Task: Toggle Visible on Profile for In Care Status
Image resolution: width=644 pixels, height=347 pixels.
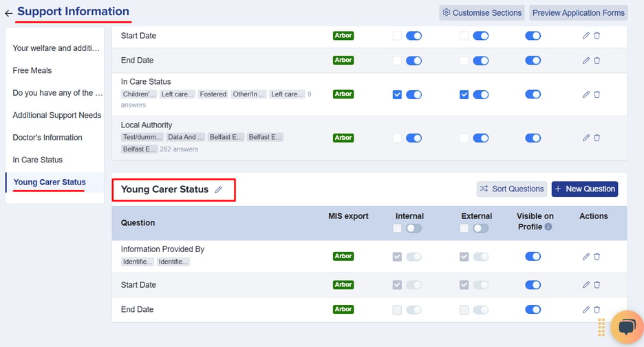Action: click(533, 94)
